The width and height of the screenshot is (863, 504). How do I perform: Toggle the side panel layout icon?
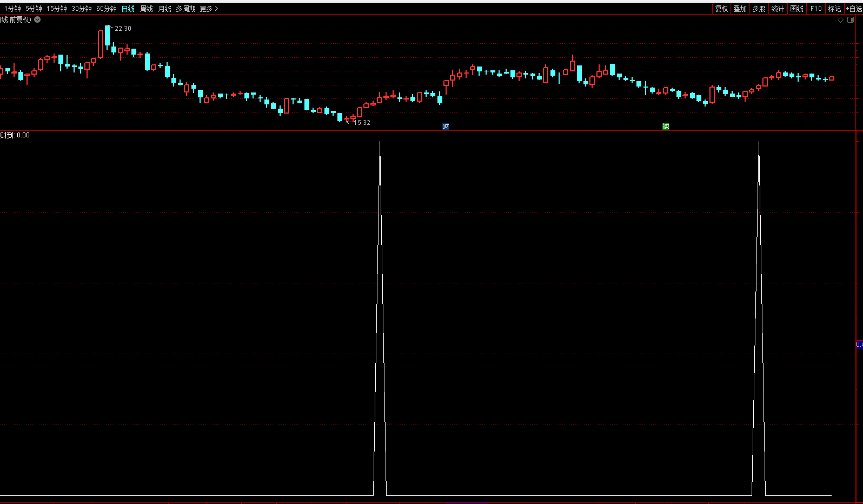coord(851,19)
